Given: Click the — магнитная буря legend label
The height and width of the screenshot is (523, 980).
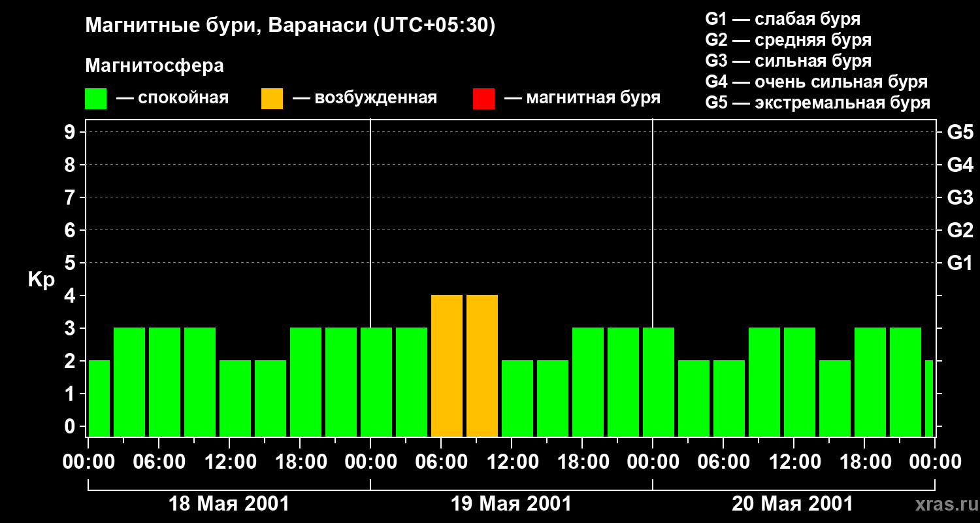Looking at the screenshot, I should click(x=582, y=98).
